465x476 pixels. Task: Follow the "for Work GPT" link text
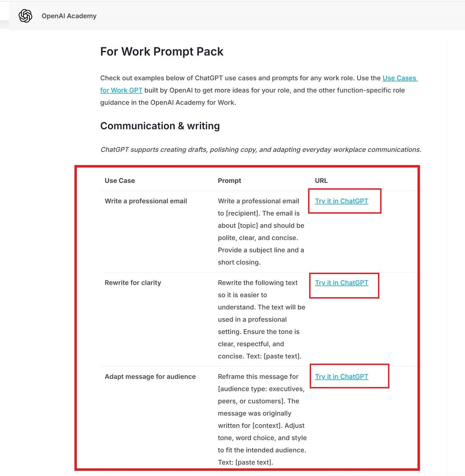click(x=121, y=90)
